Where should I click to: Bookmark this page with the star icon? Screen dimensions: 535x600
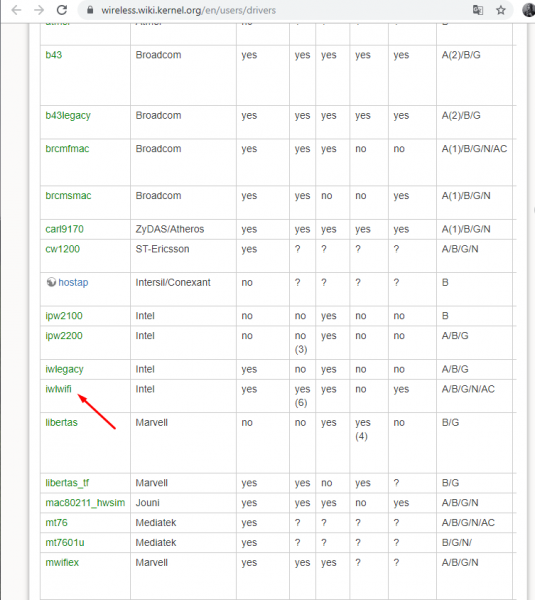point(501,10)
